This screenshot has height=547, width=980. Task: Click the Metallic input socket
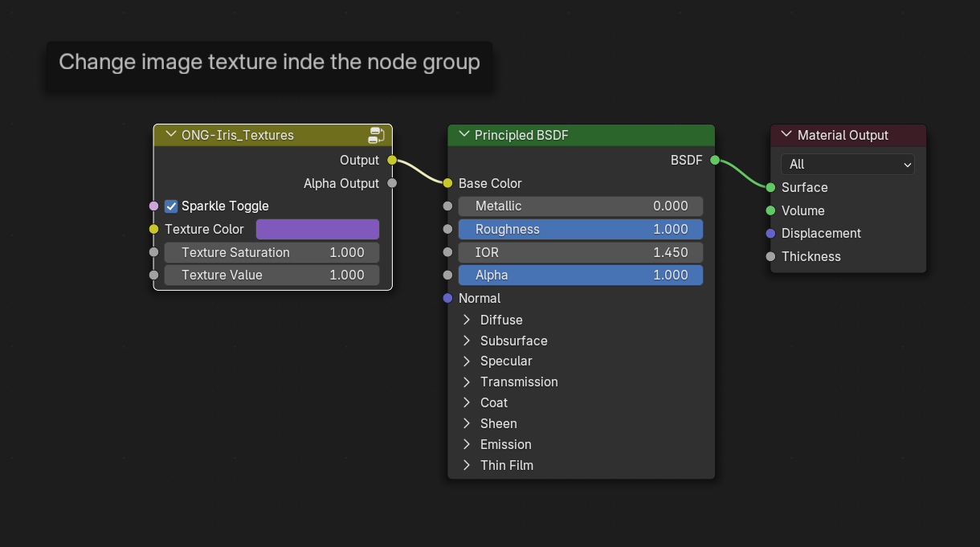click(x=447, y=206)
